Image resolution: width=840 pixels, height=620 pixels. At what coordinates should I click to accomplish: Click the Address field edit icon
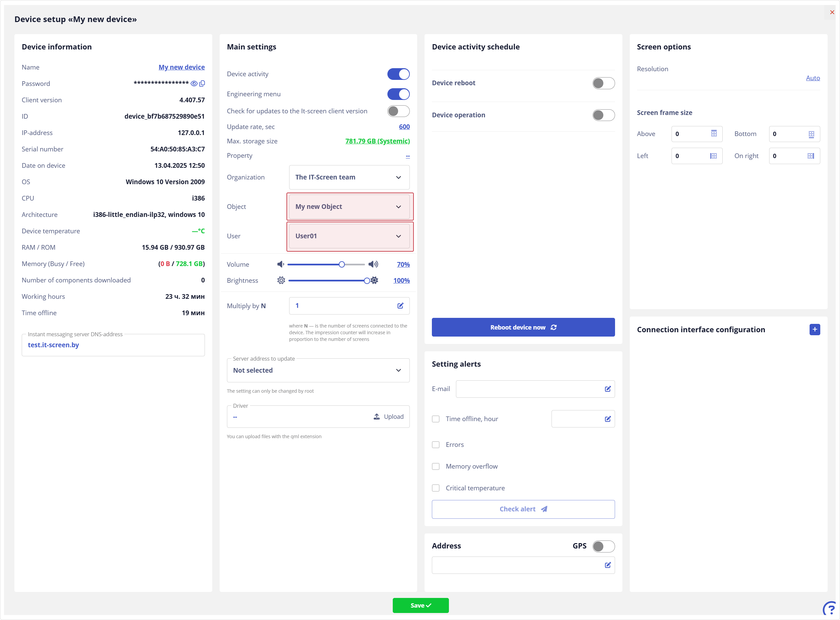[x=608, y=565]
